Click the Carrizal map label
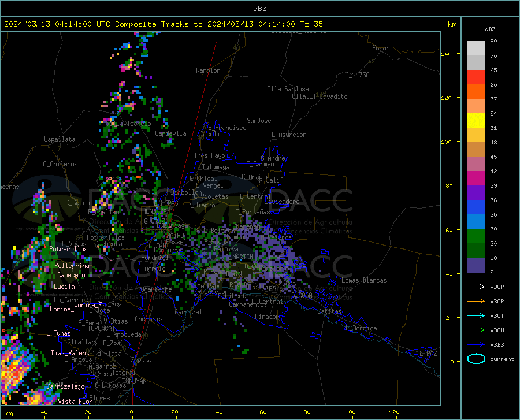This screenshot has height=420, width=520. click(188, 312)
